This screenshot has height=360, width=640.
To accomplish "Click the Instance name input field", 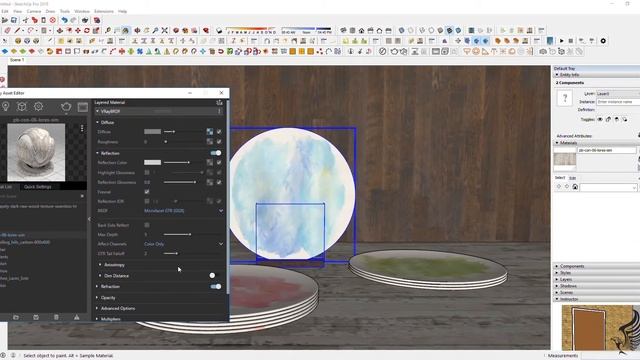I will (618, 102).
